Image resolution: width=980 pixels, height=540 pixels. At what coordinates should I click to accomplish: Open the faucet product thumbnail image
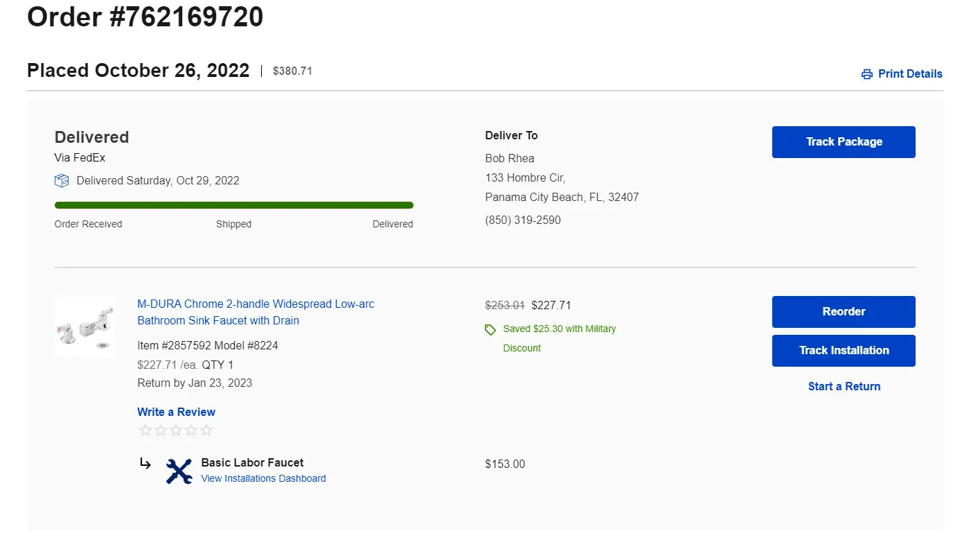[84, 326]
